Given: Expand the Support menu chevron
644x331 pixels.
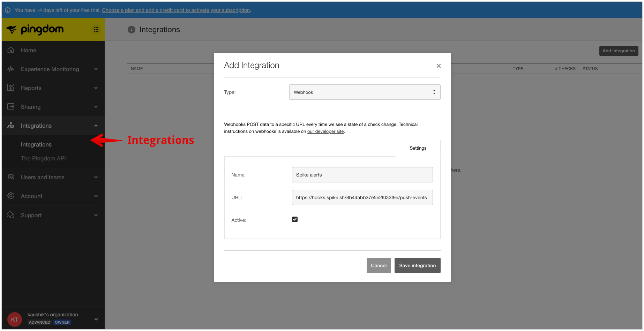Looking at the screenshot, I should click(x=96, y=215).
